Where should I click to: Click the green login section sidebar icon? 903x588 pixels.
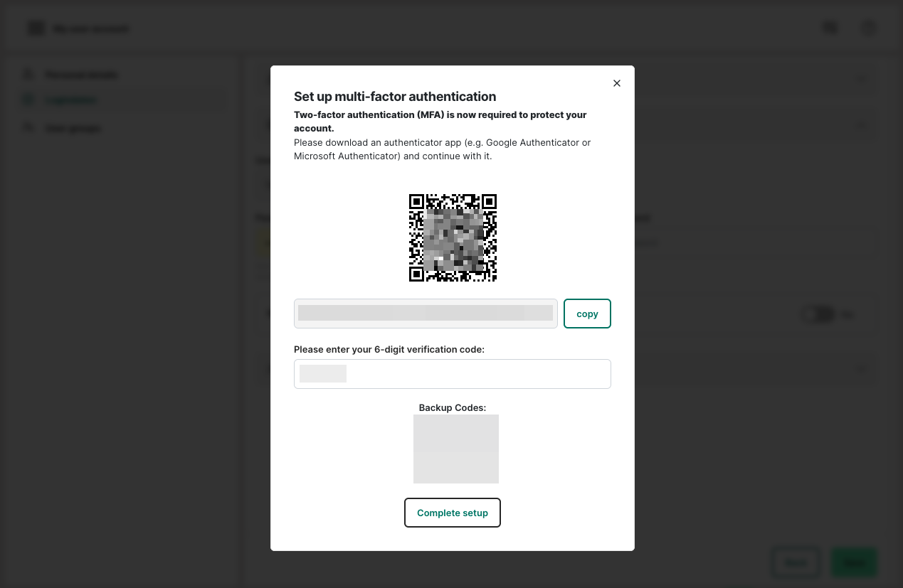pos(28,100)
